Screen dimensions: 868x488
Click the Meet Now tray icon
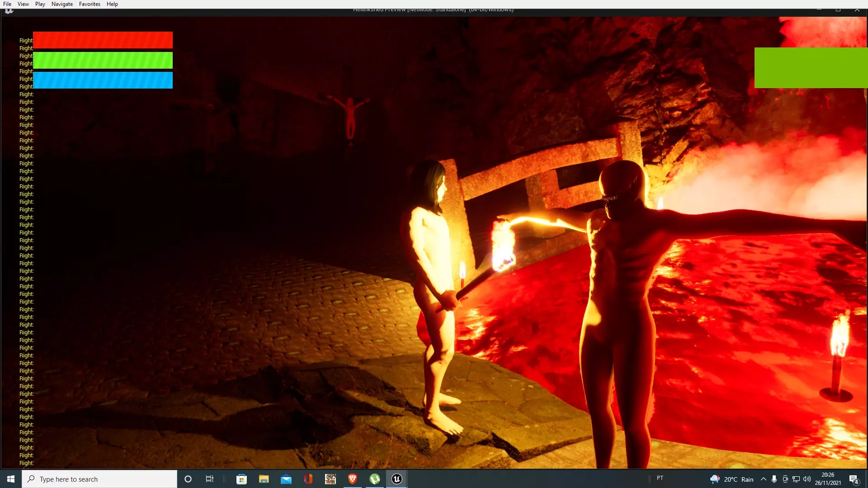tap(785, 479)
